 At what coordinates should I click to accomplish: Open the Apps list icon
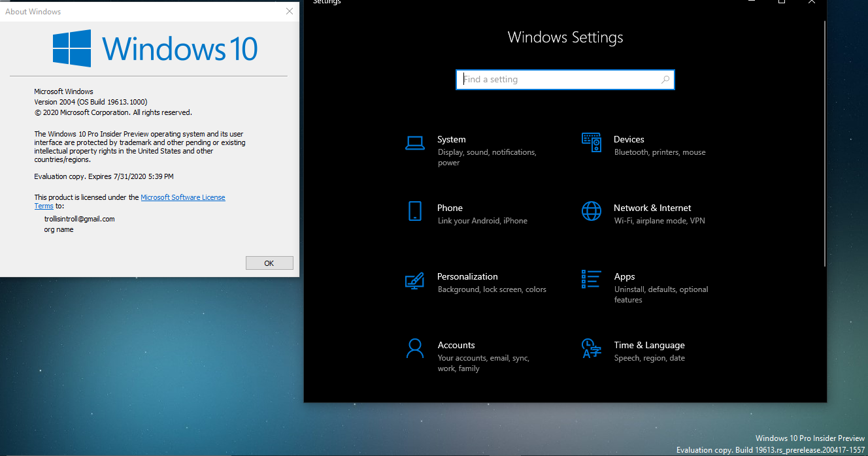click(591, 280)
